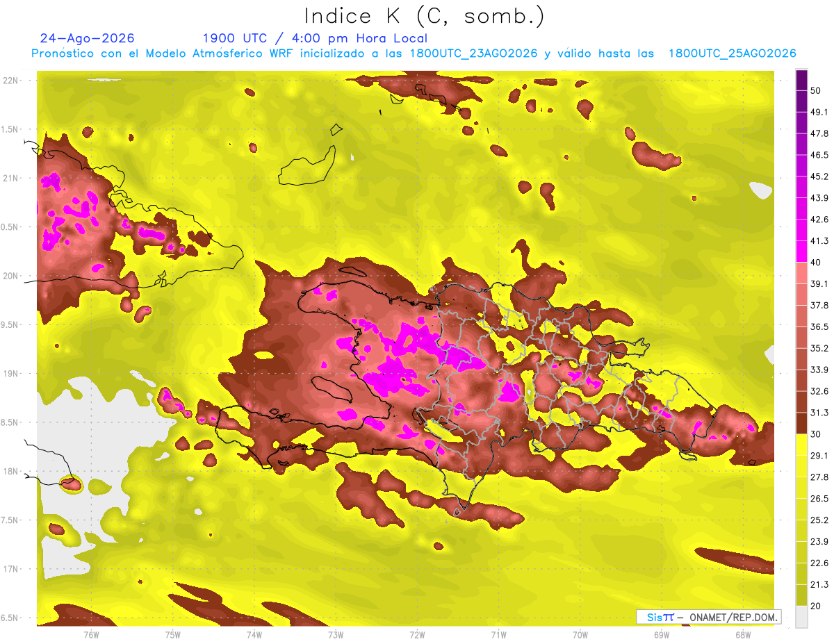Viewport: 834px width, 644px height.
Task: Click the '70W' longitude axis label
Action: tap(580, 635)
